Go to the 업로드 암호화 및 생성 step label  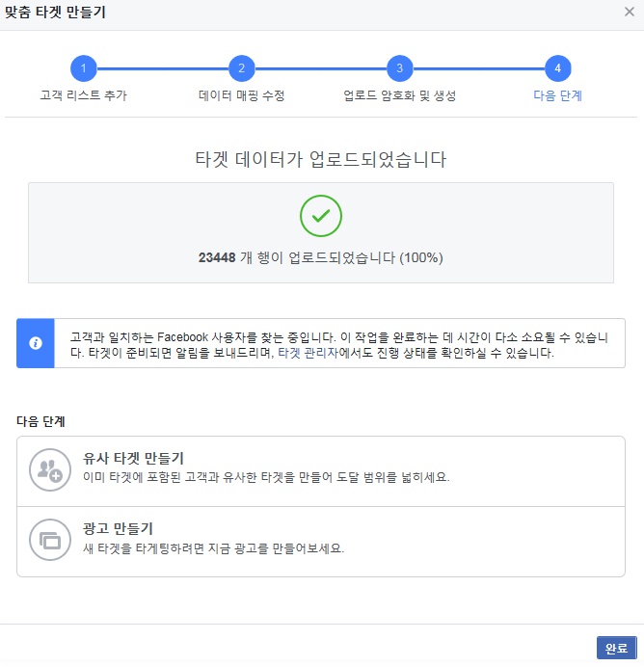coord(399,94)
